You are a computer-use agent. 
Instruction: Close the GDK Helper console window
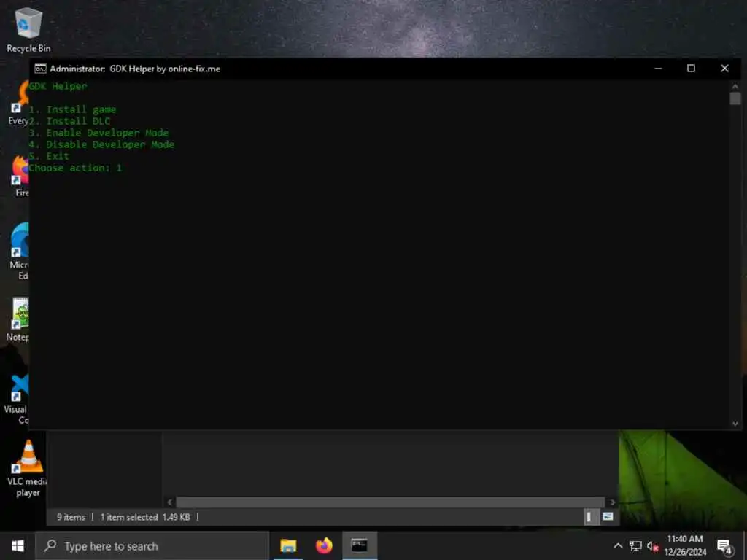[724, 69]
